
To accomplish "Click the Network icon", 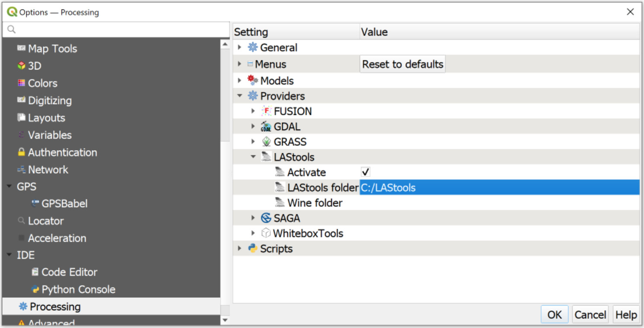I will (x=21, y=170).
